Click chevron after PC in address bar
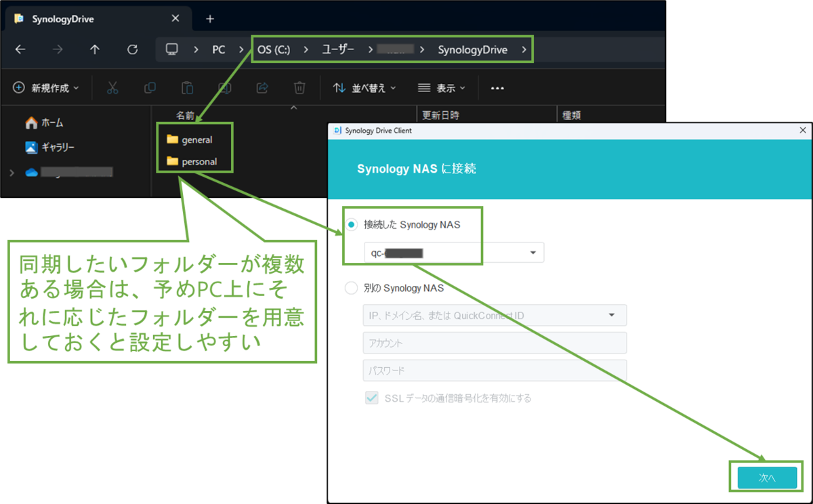The image size is (813, 504). (240, 49)
